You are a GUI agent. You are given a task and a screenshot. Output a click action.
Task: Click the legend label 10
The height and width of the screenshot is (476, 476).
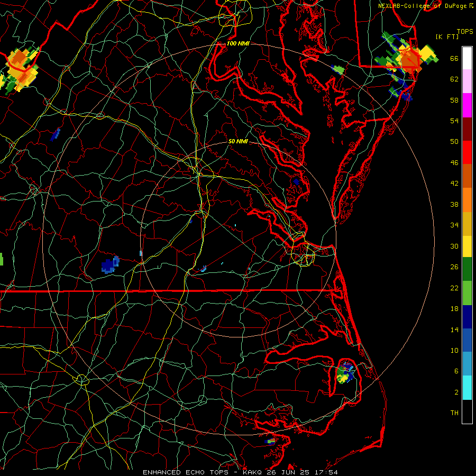(x=454, y=351)
